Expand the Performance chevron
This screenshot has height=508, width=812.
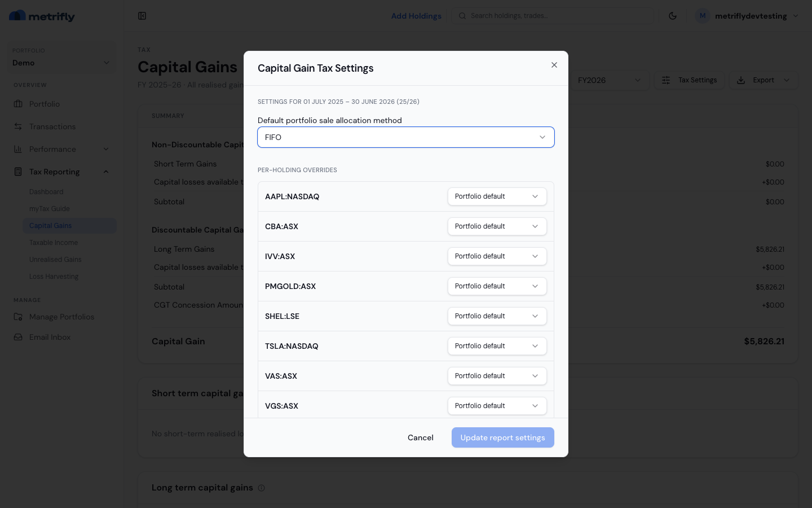click(106, 149)
